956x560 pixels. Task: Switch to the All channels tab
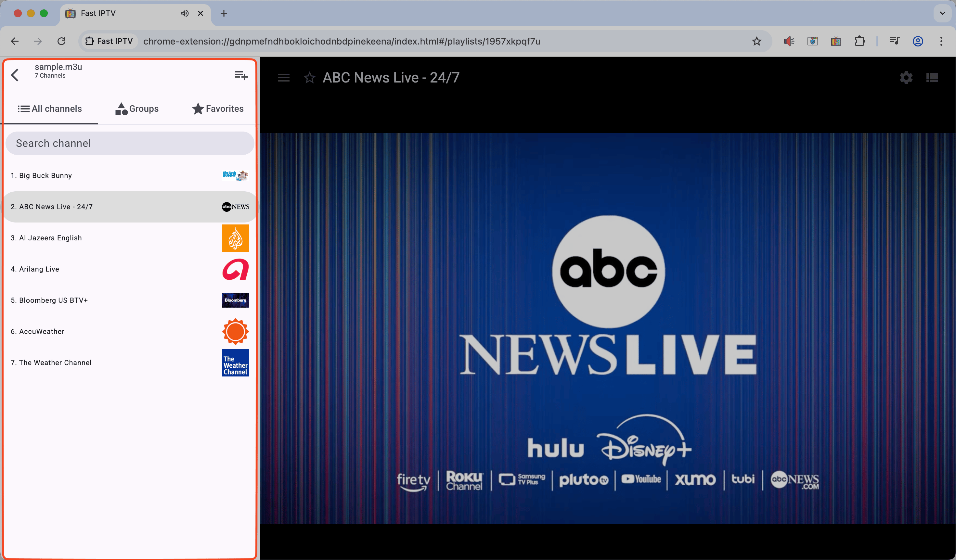(50, 109)
